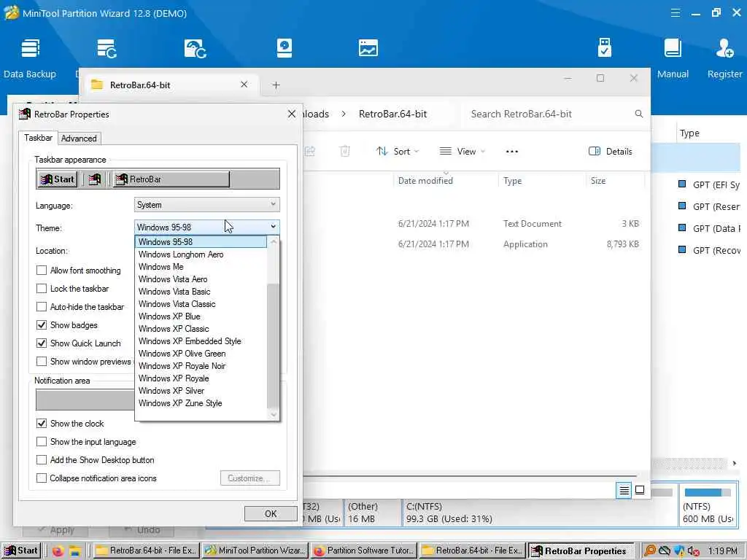Close the RetroBar.64-bit Explorer tab
This screenshot has height=560, width=747.
coord(244,85)
